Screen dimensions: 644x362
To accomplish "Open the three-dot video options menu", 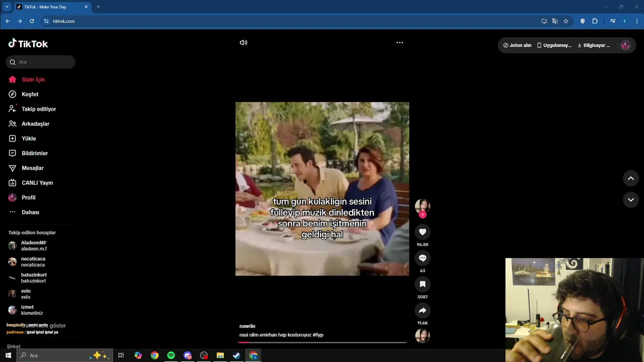I will click(x=399, y=43).
